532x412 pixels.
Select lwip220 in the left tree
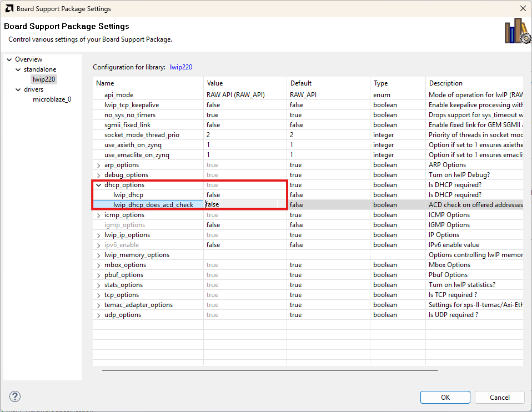[44, 79]
